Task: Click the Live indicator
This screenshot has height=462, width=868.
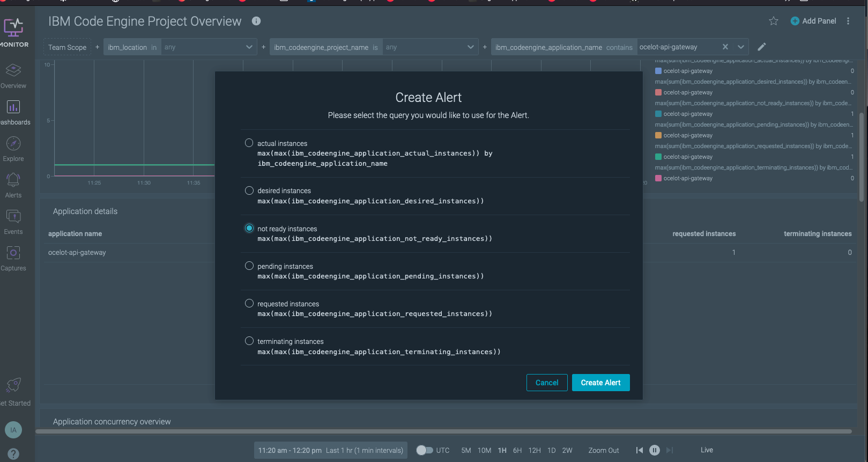Action: (x=707, y=450)
